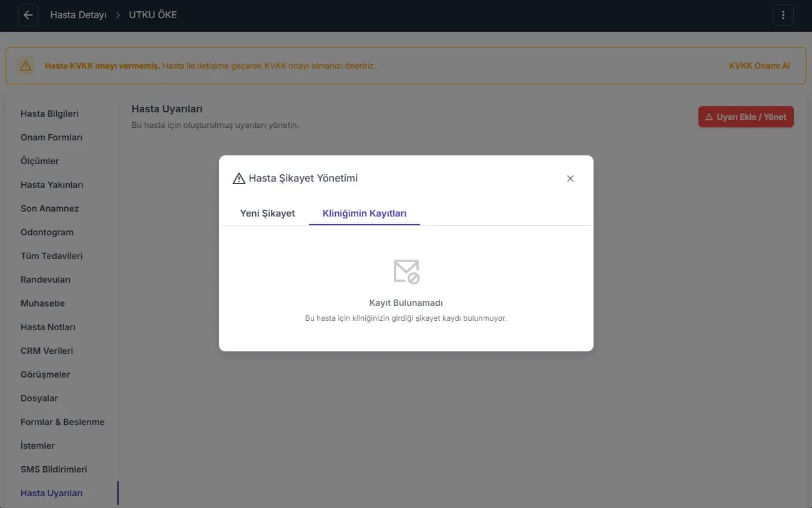The width and height of the screenshot is (812, 508).
Task: Open the three-dot more options menu
Action: pos(783,15)
